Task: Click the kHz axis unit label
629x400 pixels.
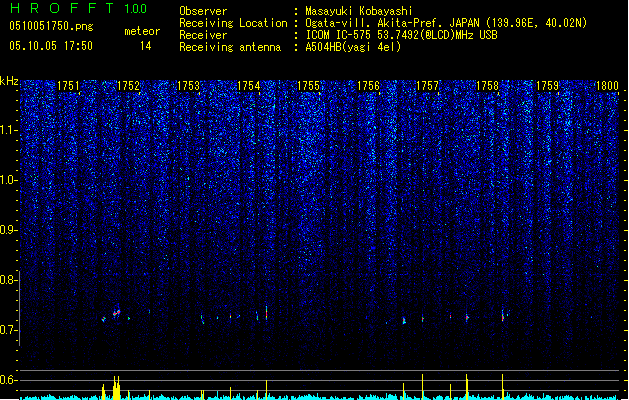Action: pos(9,81)
